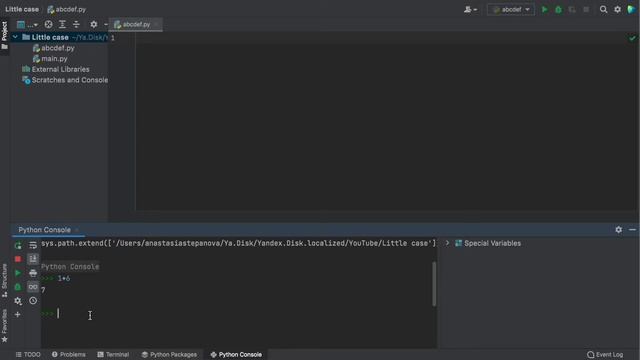Viewport: 640px width, 360px height.
Task: Open the abcdef run configuration dropdown
Action: tap(511, 9)
